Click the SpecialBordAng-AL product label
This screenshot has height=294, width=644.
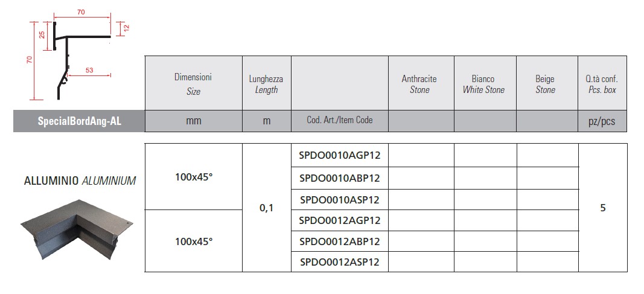(x=79, y=121)
